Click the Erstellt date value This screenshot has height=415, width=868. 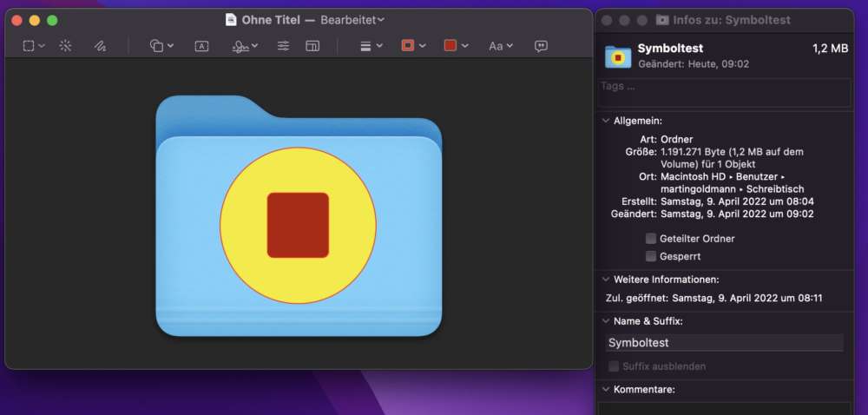coord(737,201)
